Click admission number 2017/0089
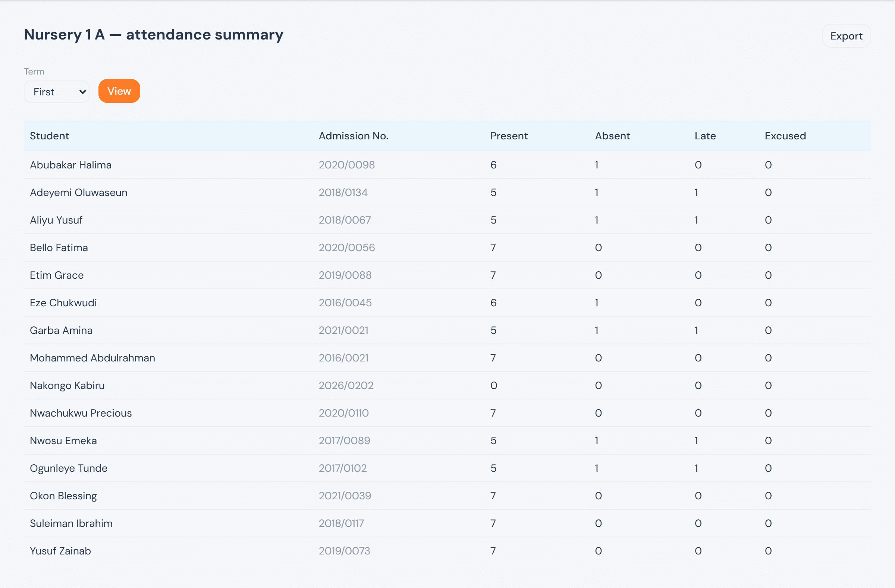The width and height of the screenshot is (895, 588). click(x=345, y=440)
